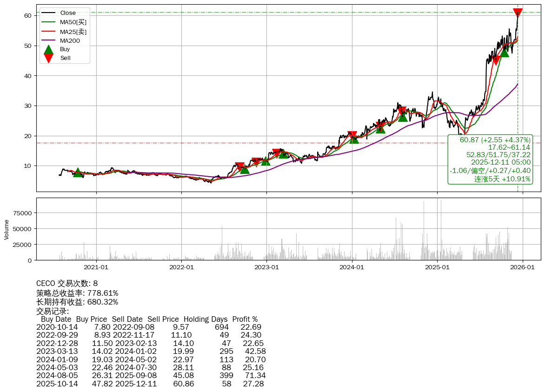545x392 pixels.
Task: Click the Sell marker near price 28 in mid-2024
Action: point(402,111)
